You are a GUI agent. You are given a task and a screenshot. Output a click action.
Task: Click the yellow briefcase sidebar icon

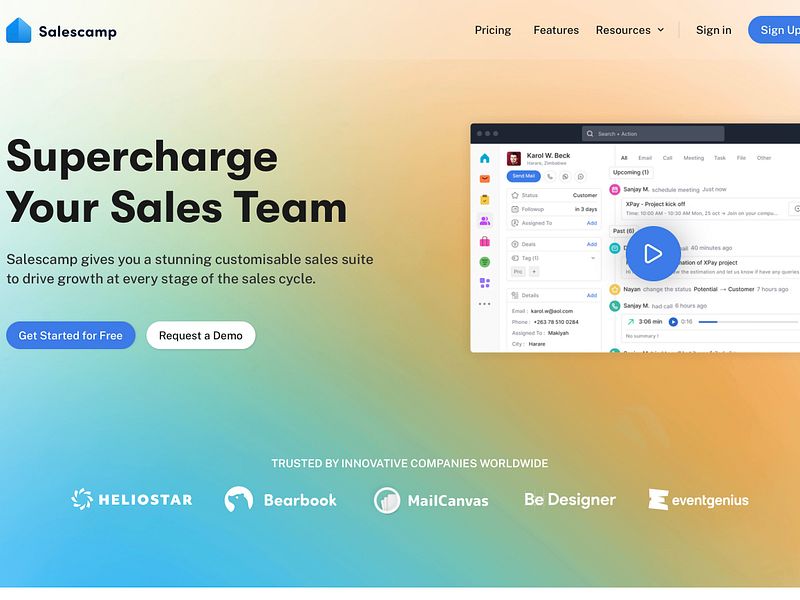pos(484,198)
